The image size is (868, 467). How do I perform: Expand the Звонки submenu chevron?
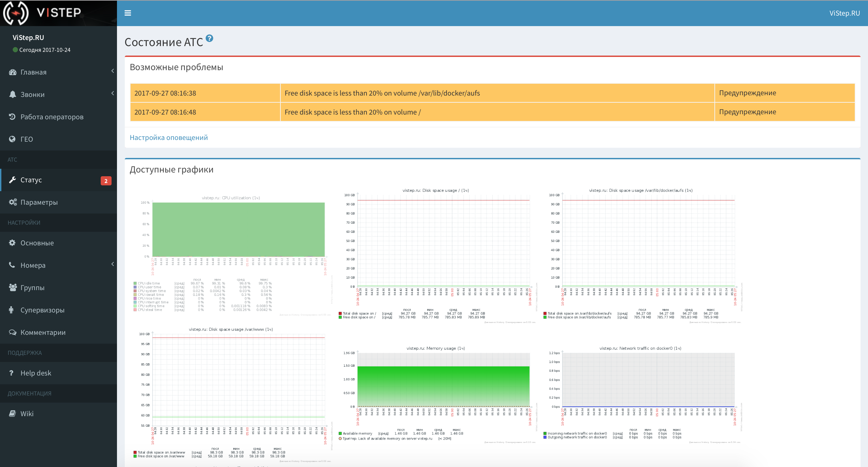pyautogui.click(x=113, y=93)
